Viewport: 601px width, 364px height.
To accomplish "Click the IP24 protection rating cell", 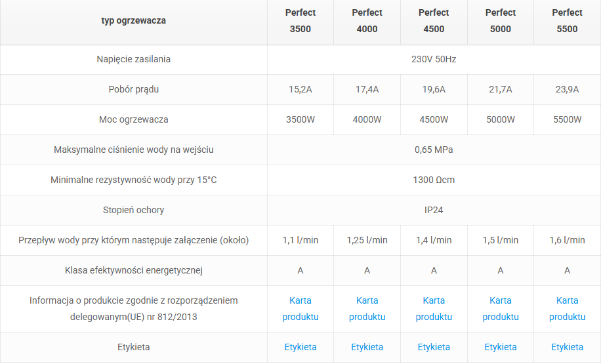I will [x=434, y=210].
